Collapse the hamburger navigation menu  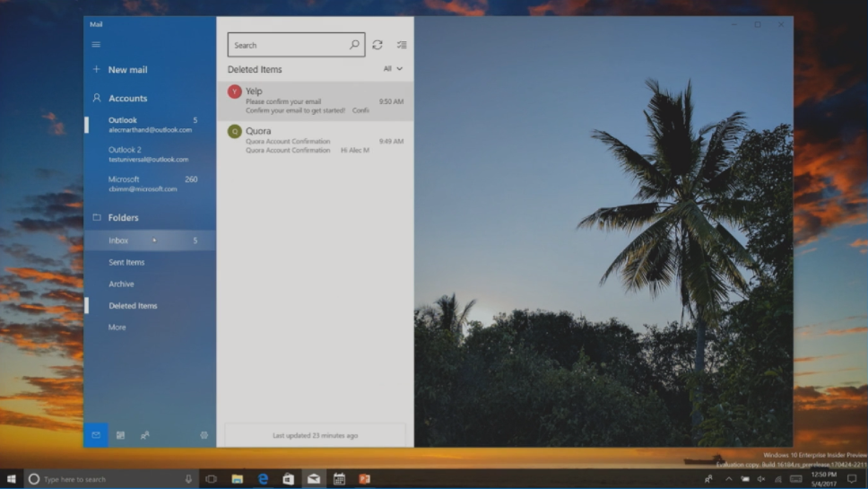[x=96, y=44]
